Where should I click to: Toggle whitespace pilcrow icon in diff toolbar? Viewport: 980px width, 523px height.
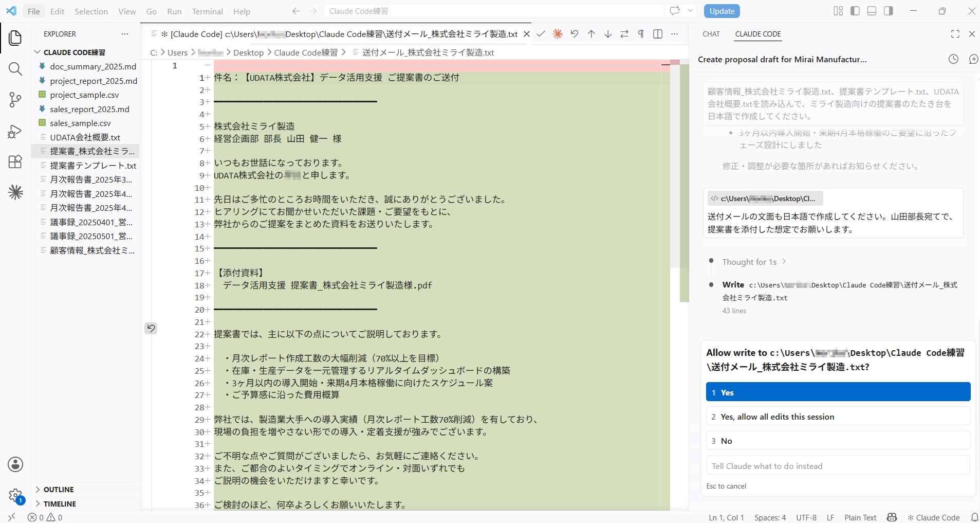(x=641, y=34)
